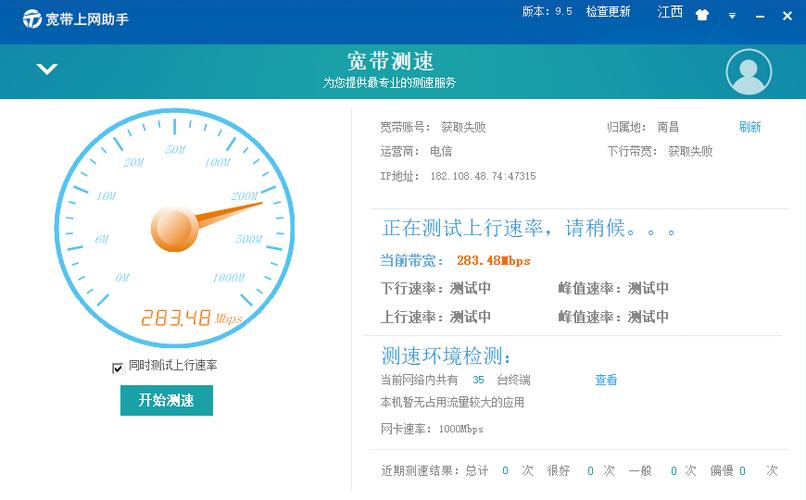Click the 宽带上网助手 logo icon
The height and width of the screenshot is (500, 806).
tap(32, 19)
